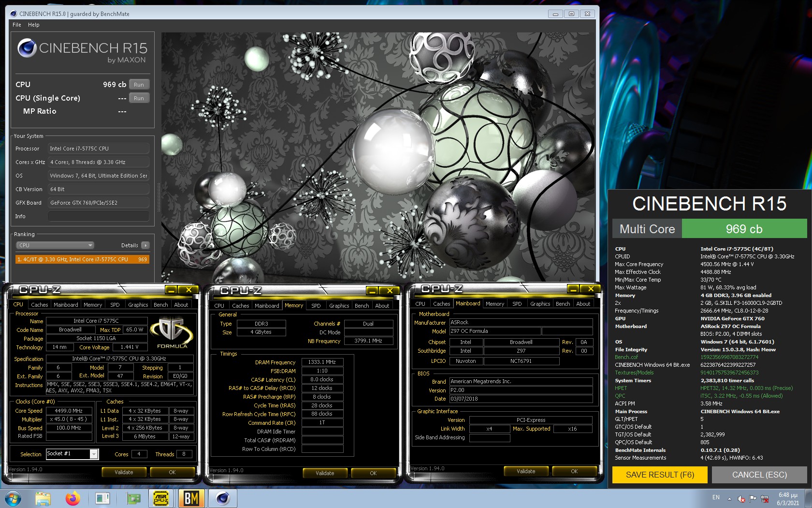
Task: Open the disconnected network tray icon
Action: point(765,499)
